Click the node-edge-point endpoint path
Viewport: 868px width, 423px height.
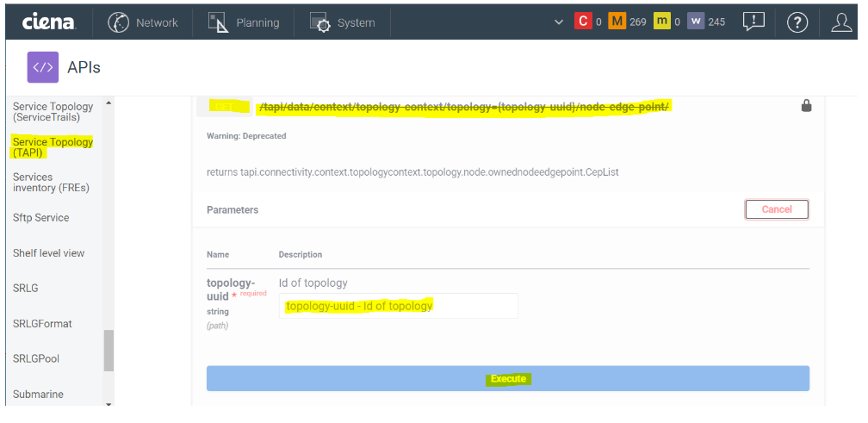pos(465,106)
